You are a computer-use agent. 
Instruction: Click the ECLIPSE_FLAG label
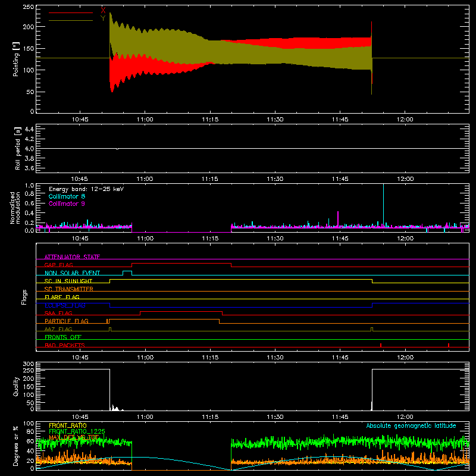click(65, 305)
